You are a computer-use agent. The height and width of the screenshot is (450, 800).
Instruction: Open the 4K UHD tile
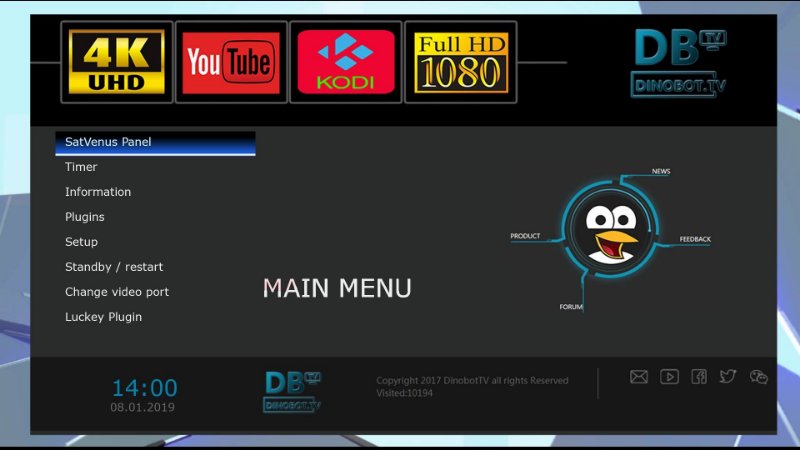[x=117, y=62]
